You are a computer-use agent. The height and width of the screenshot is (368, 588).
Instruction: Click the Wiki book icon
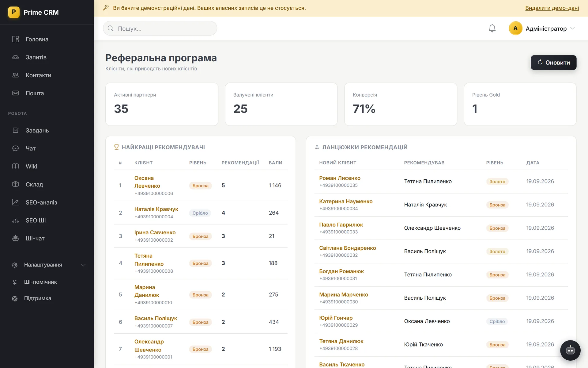coord(15,166)
